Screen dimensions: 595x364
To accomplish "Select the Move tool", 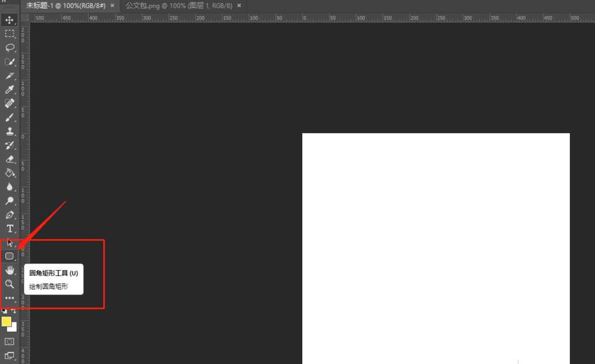I will 10,20.
